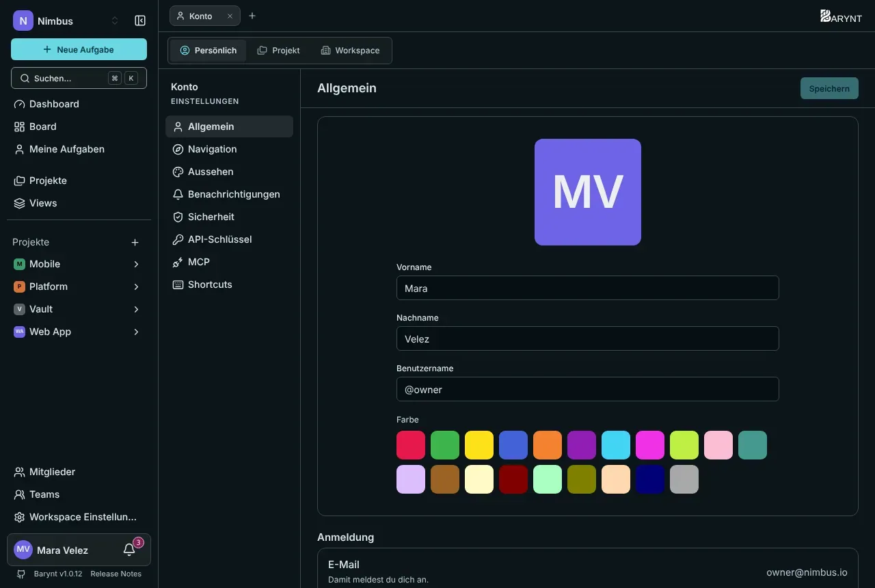Switch to the Projekt tab

pyautogui.click(x=279, y=51)
